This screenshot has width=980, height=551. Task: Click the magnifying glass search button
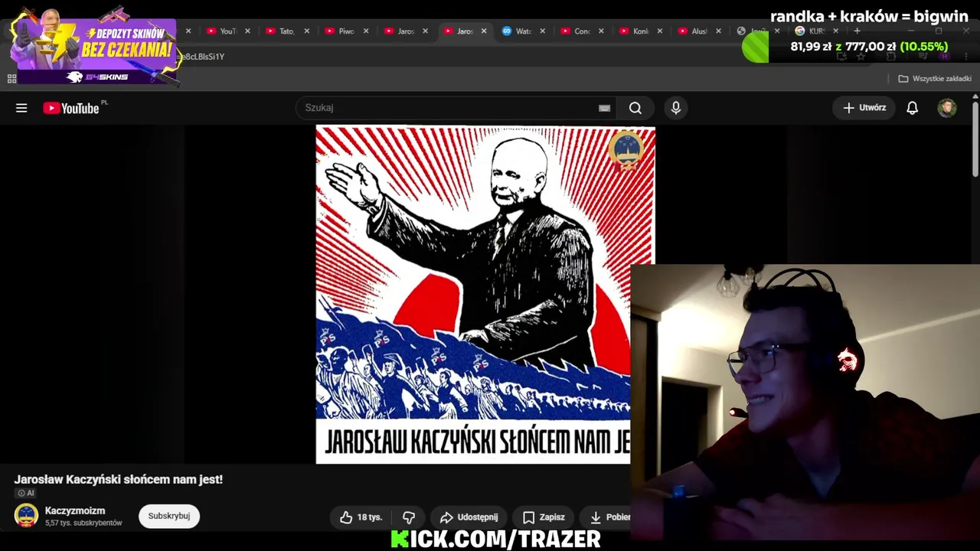(635, 108)
